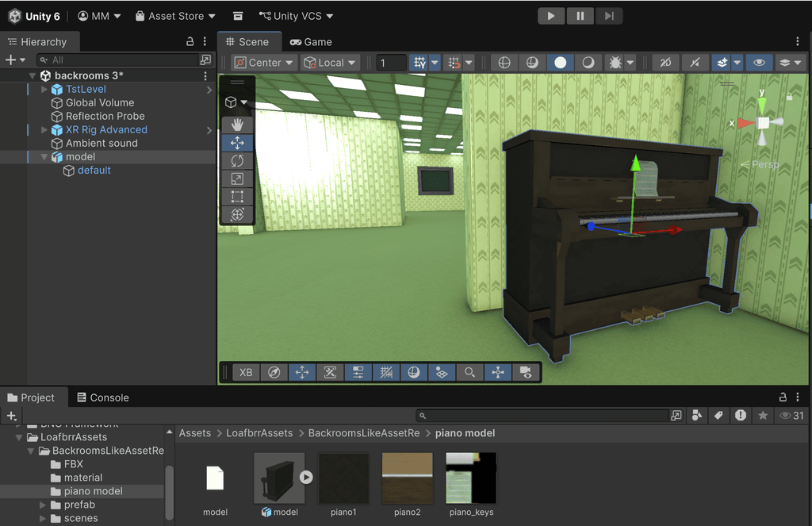Open the Unity VCS dropdown
Viewport: 812px width, 526px height.
pos(297,16)
